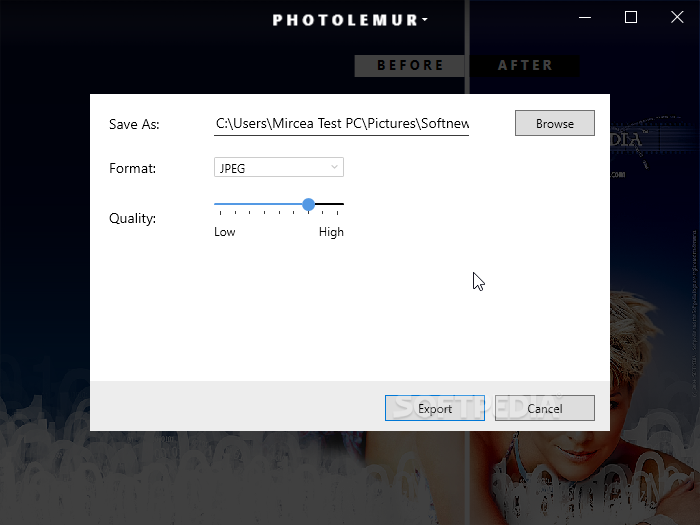Click the High label under the slider
This screenshot has width=700, height=525.
[x=331, y=232]
